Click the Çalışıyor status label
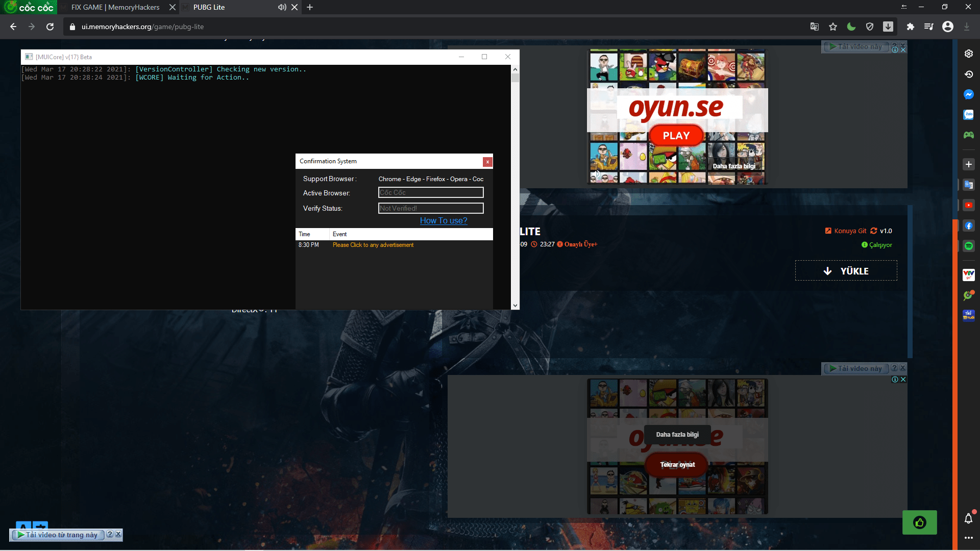The width and height of the screenshot is (980, 551). tap(877, 245)
